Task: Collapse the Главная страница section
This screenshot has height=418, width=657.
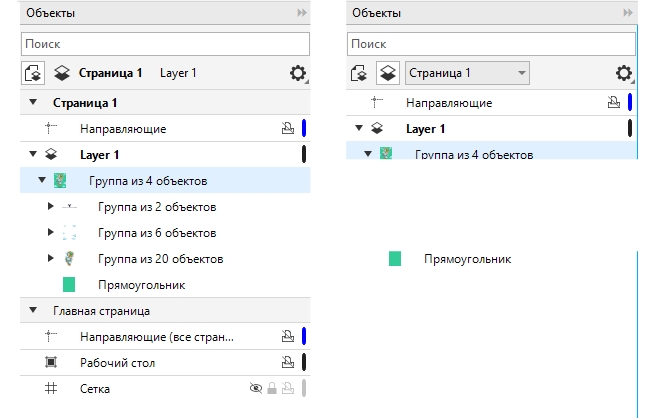Action: tap(33, 310)
